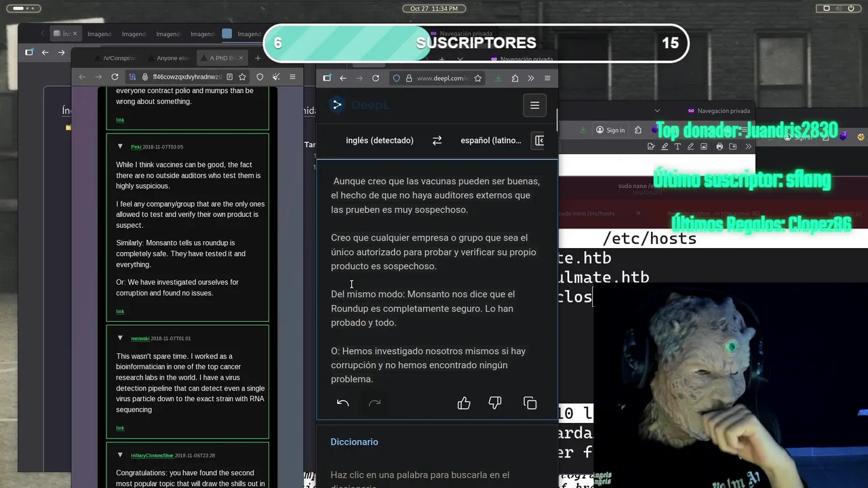The height and width of the screenshot is (488, 868).
Task: Rate translation with thumbs up
Action: 464,403
